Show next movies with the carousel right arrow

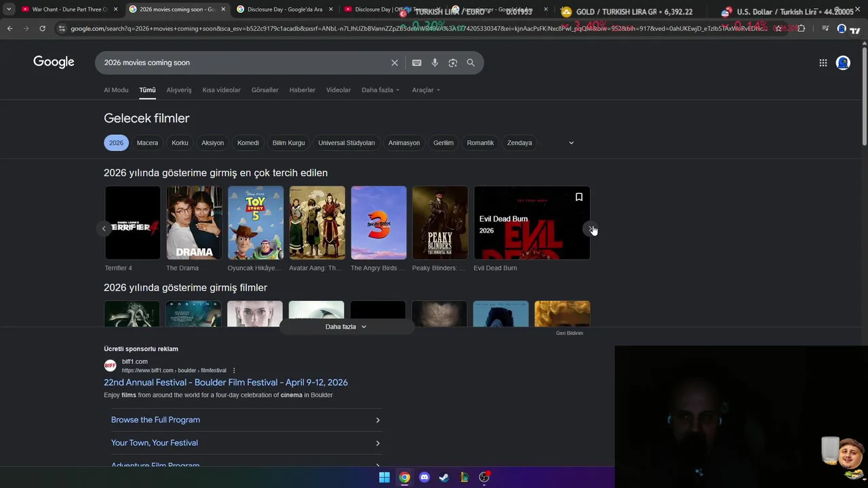click(591, 229)
